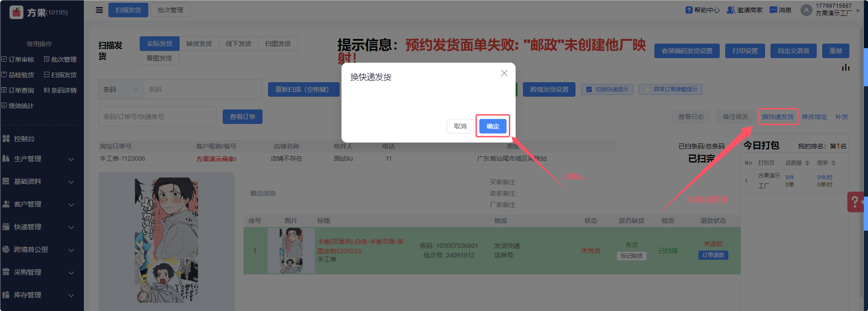Open 绩效统计 shortcut in the sidebar

click(x=18, y=106)
